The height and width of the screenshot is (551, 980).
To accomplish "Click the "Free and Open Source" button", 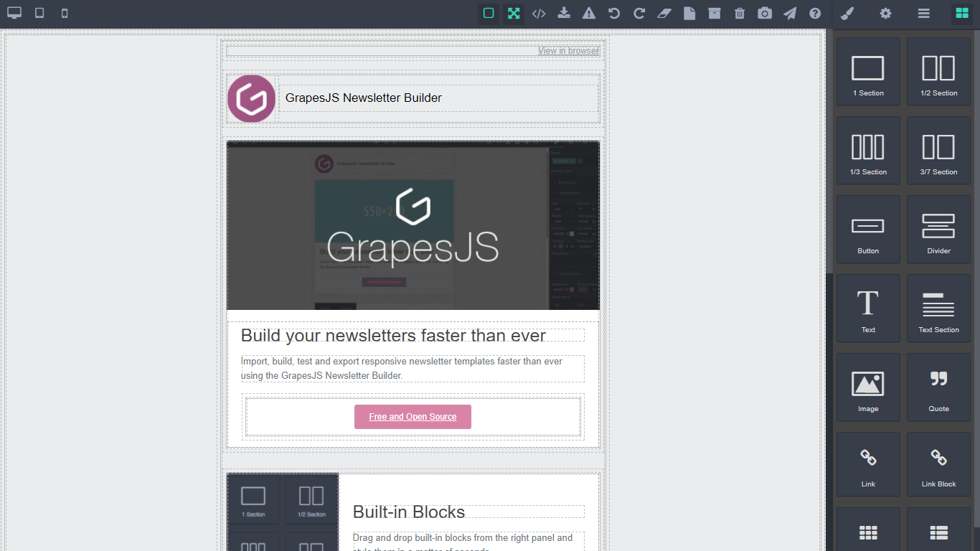I will pyautogui.click(x=413, y=417).
